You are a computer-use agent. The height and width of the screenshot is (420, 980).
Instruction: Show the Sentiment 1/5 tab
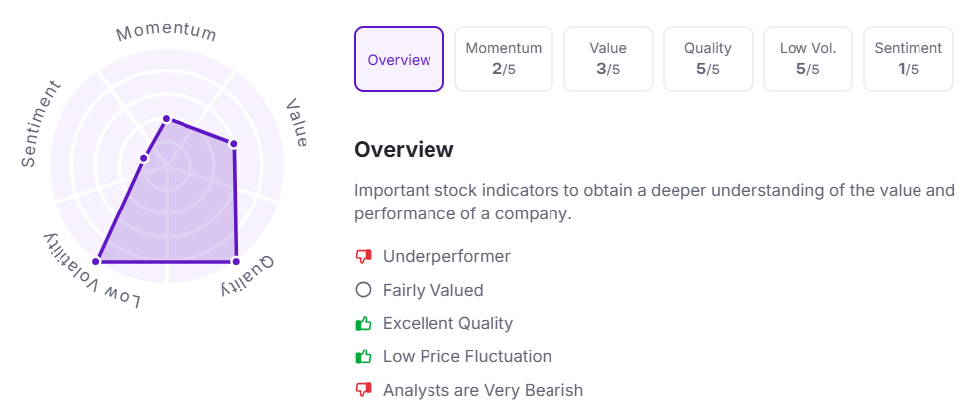click(x=908, y=60)
